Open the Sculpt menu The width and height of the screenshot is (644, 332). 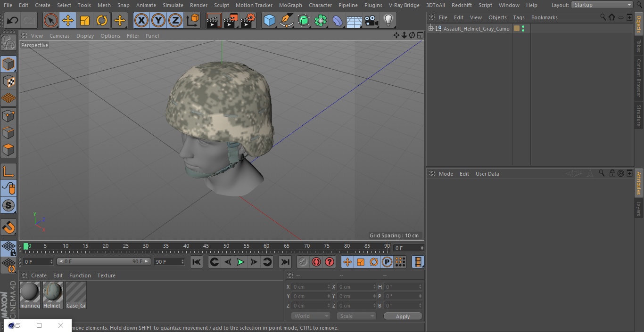coord(221,5)
